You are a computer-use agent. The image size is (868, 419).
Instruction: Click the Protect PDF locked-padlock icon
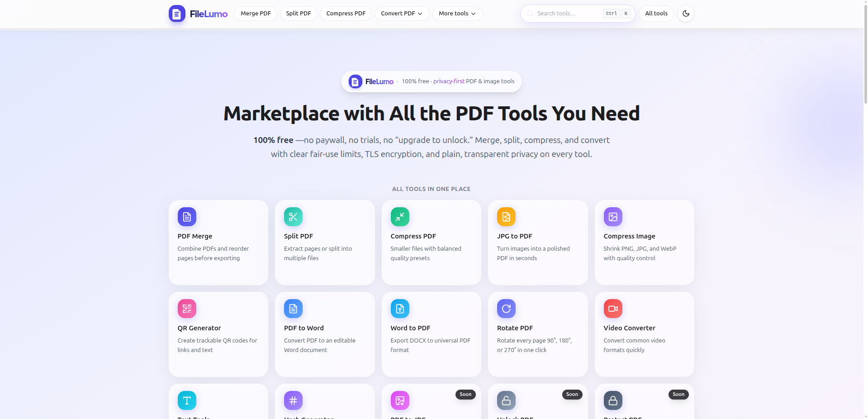click(x=613, y=400)
